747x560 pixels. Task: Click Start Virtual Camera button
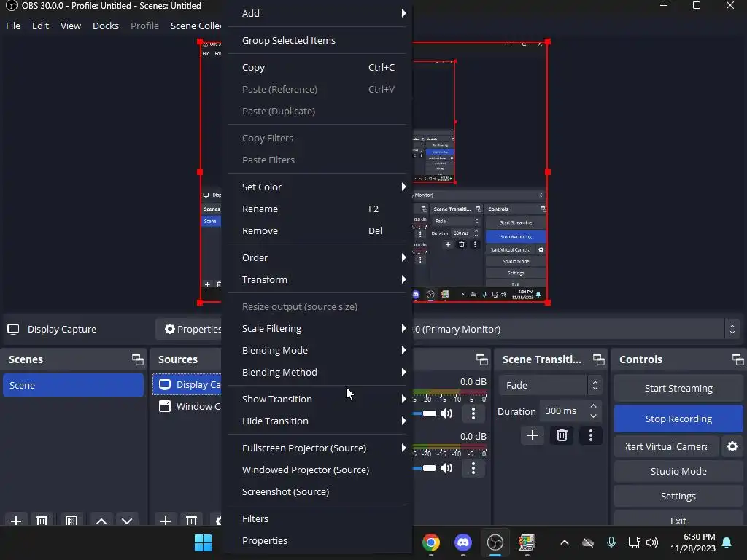click(666, 446)
